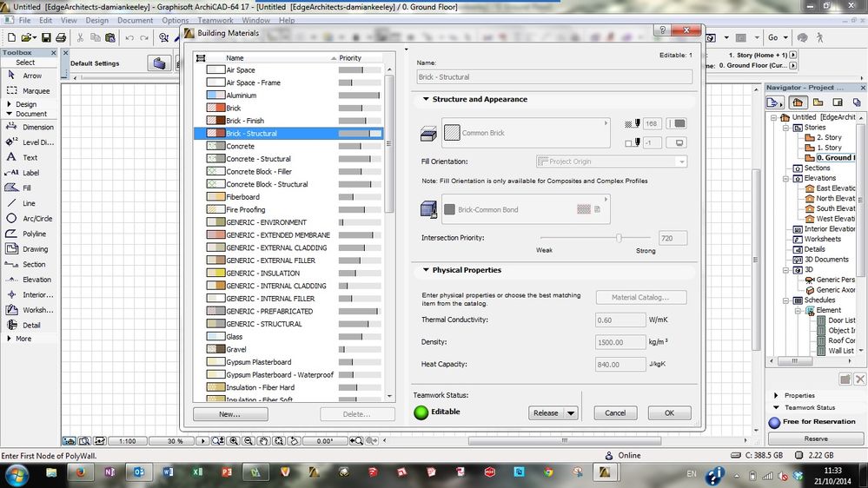Click the Save icon in toolbar

coord(45,37)
